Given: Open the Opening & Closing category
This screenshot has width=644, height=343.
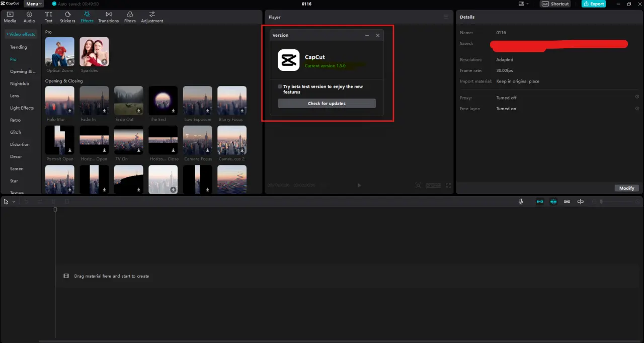Looking at the screenshot, I should pyautogui.click(x=23, y=71).
